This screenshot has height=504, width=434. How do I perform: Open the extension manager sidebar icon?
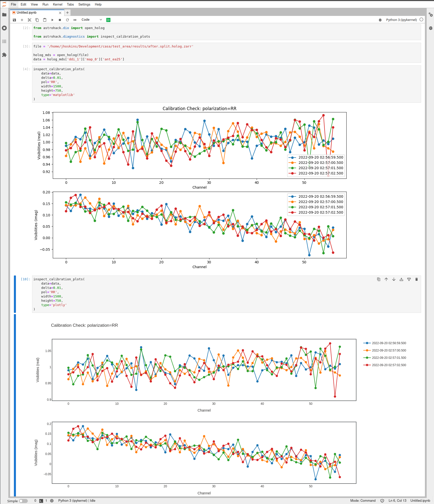tap(4, 55)
